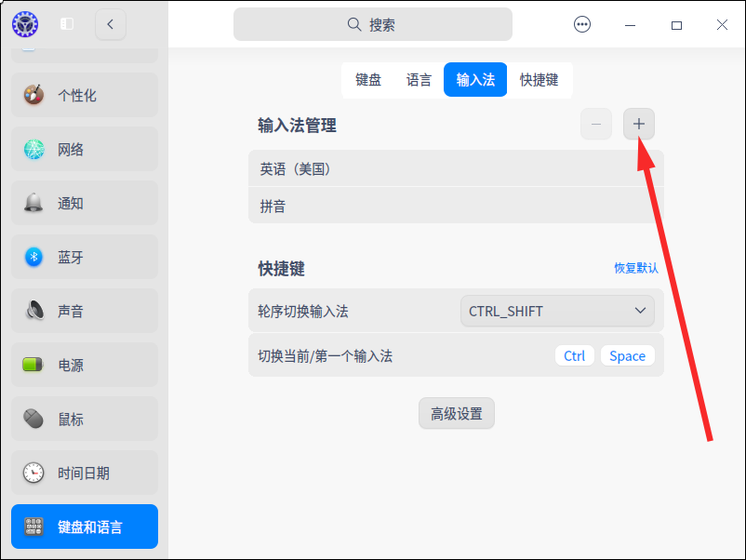Click the minus remove input method button
746x560 pixels.
click(596, 124)
